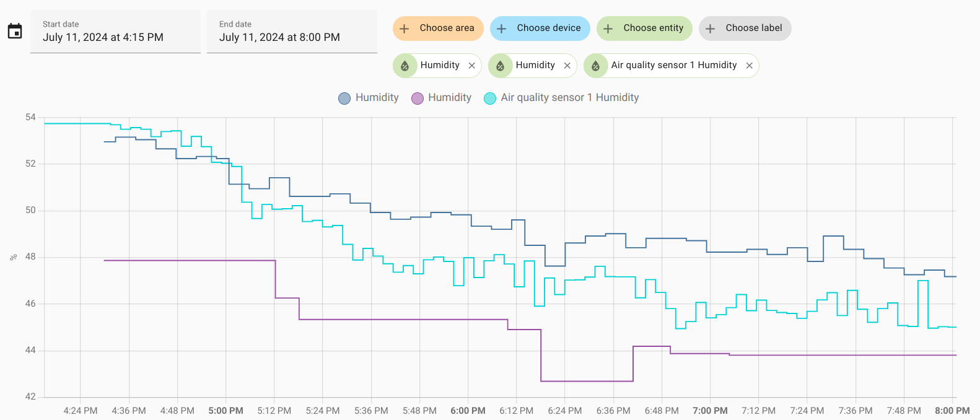This screenshot has width=980, height=420.
Task: Click the plus icon on Choose entity
Action: tap(608, 28)
